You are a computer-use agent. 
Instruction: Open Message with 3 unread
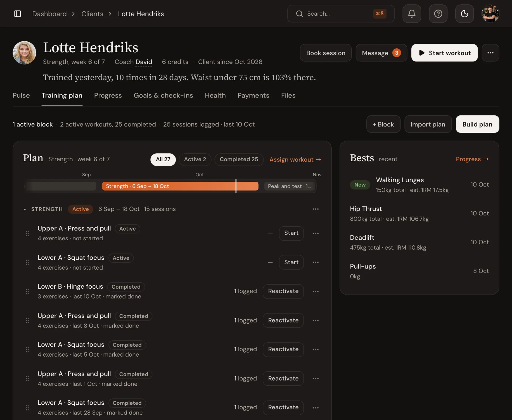381,53
